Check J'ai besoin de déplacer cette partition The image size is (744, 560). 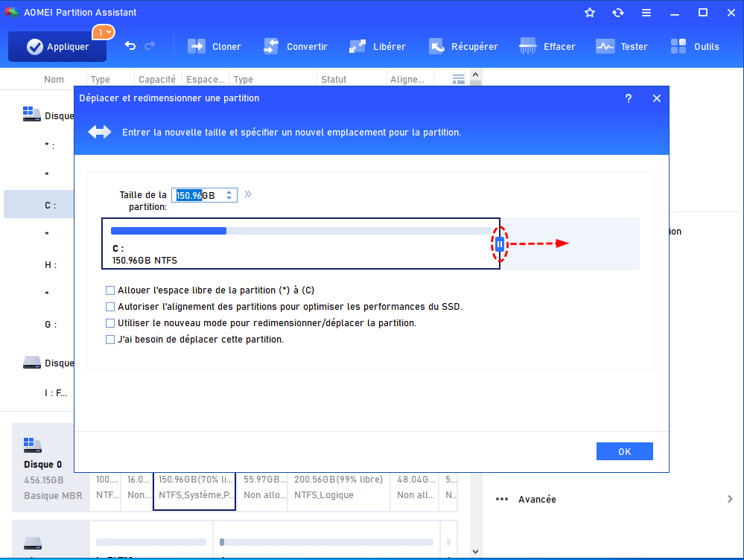click(111, 340)
